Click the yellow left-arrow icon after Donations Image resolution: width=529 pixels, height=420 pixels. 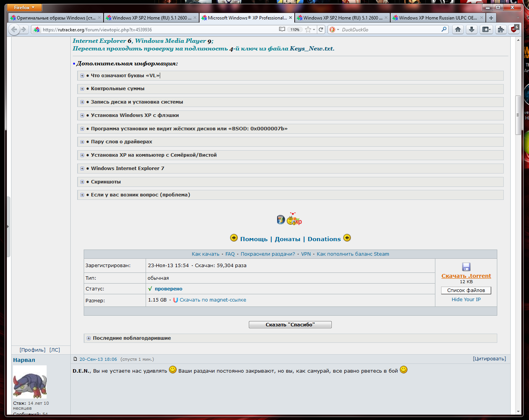(x=347, y=238)
